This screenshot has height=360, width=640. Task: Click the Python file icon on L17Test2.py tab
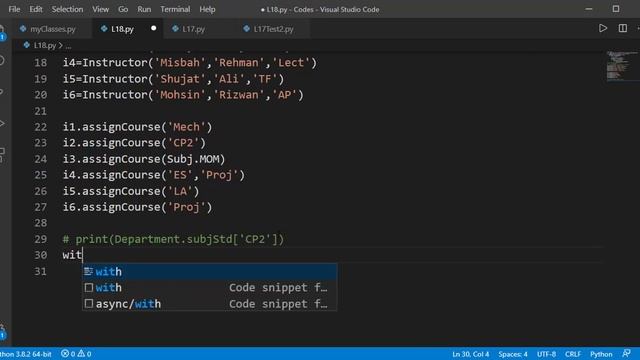[247, 29]
